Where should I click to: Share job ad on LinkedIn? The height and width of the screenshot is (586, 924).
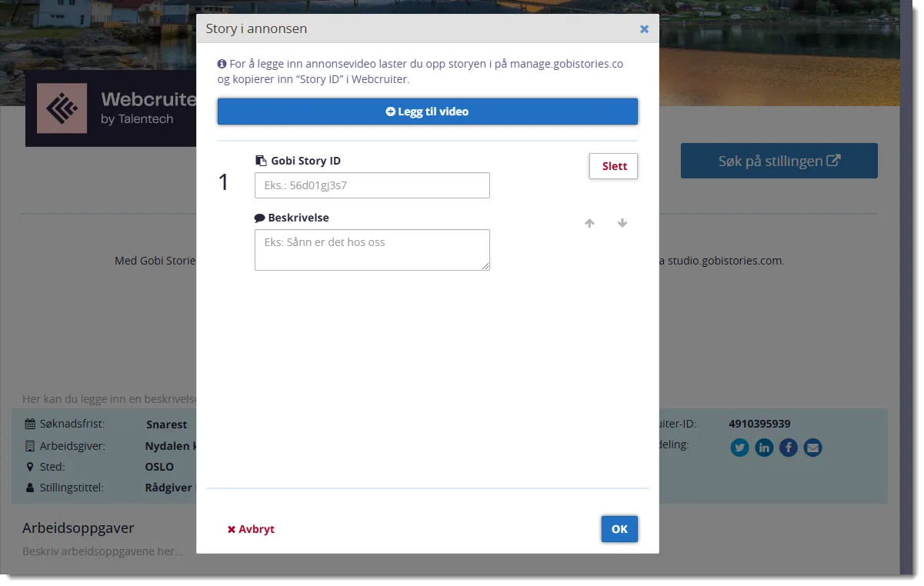(x=764, y=448)
